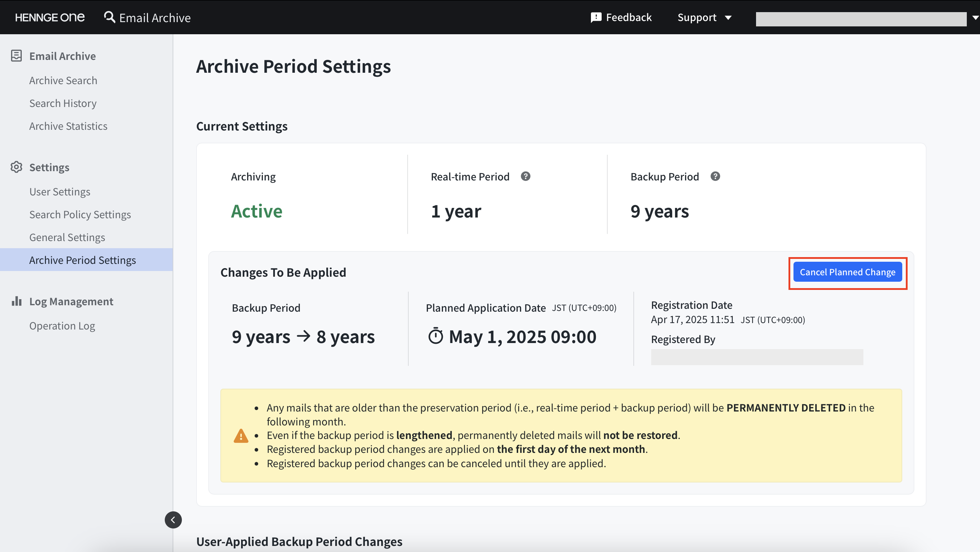
Task: Click the 'Active' archiving status text
Action: (x=256, y=211)
